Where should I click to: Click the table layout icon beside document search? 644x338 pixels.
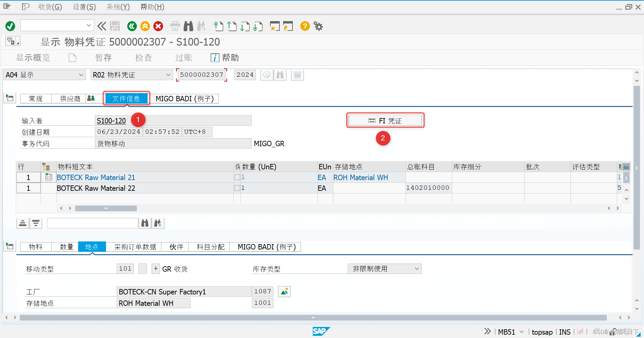(298, 75)
